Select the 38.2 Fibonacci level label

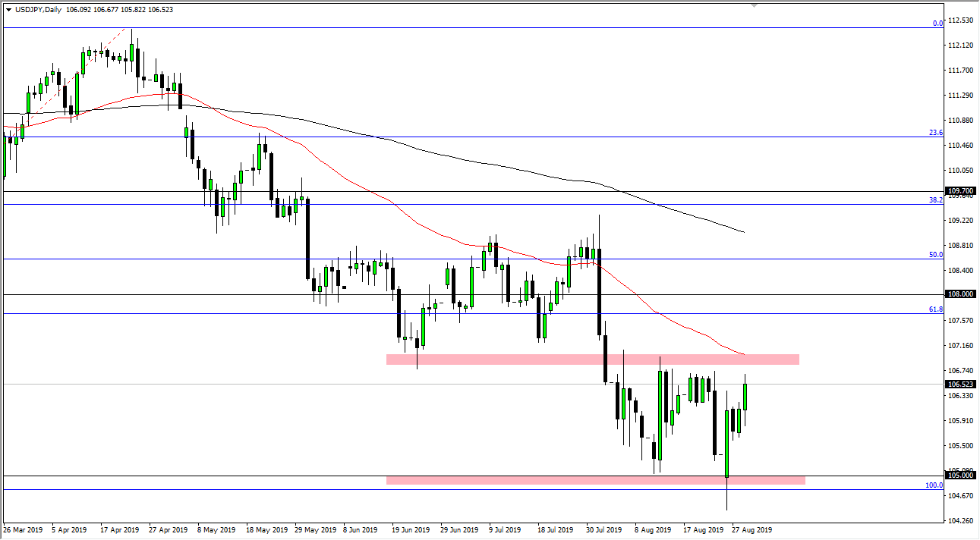936,199
